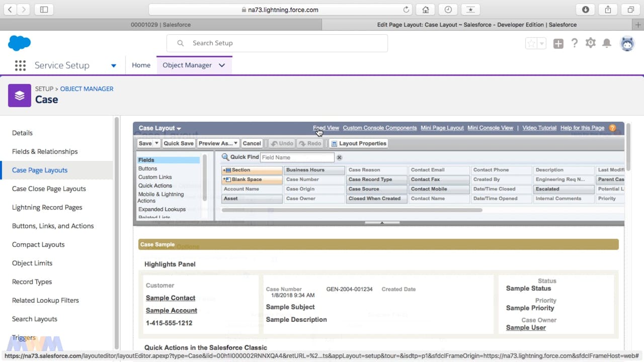The width and height of the screenshot is (644, 362).
Task: Open the Safari history clock button
Action: tap(448, 10)
